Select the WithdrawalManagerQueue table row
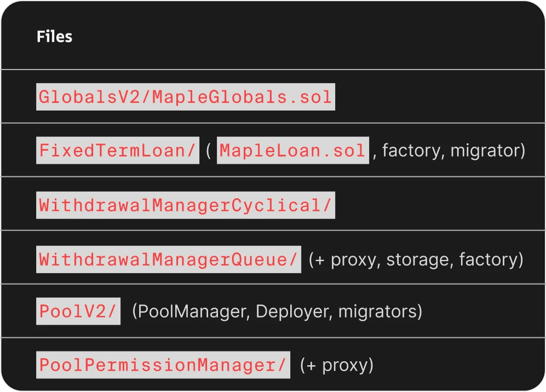 tap(273, 257)
